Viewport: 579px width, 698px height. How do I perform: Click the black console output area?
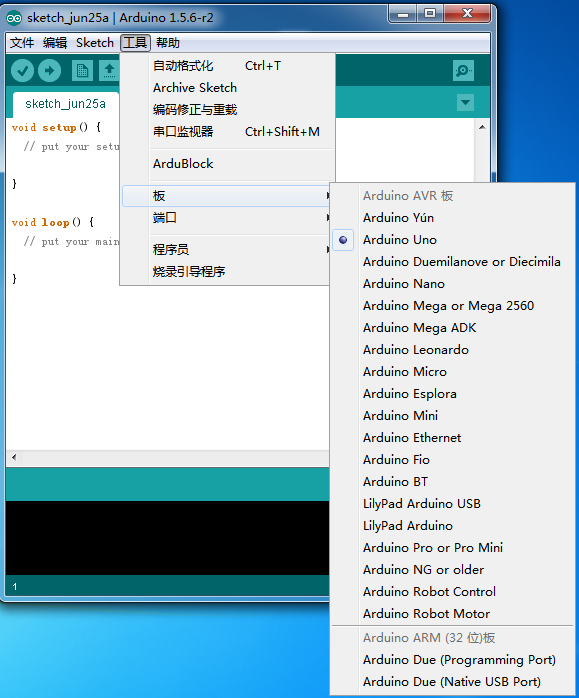point(167,538)
